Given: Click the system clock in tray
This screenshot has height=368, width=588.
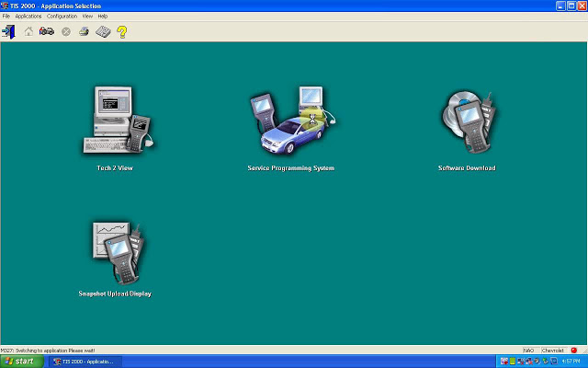Looking at the screenshot, I should [x=571, y=362].
